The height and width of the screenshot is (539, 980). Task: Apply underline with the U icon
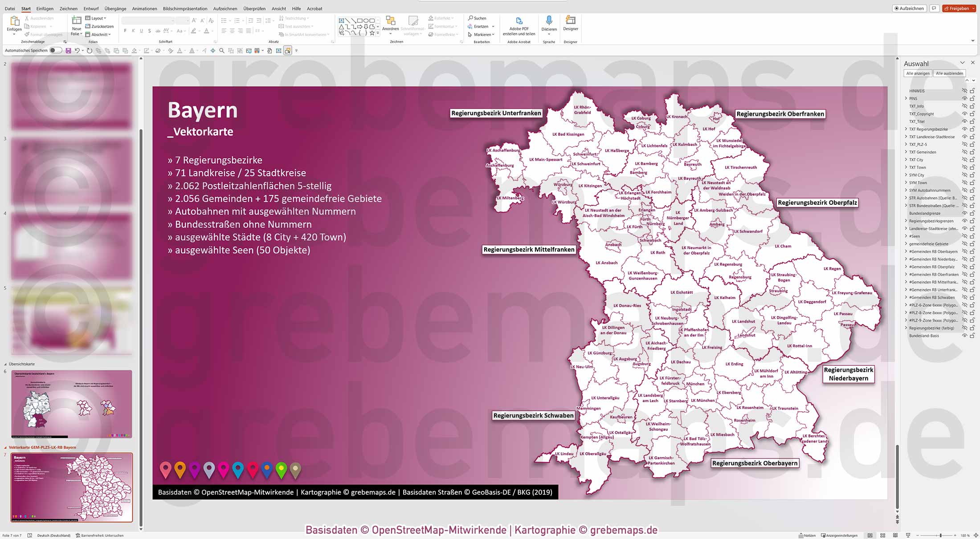click(141, 30)
